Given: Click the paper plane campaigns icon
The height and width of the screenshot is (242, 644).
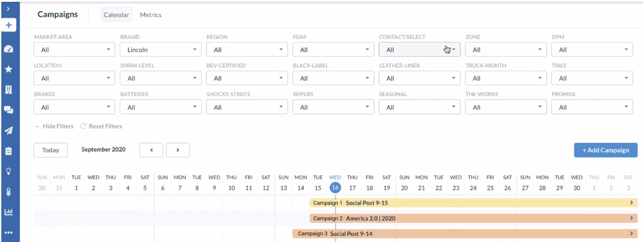Looking at the screenshot, I should pos(9,130).
